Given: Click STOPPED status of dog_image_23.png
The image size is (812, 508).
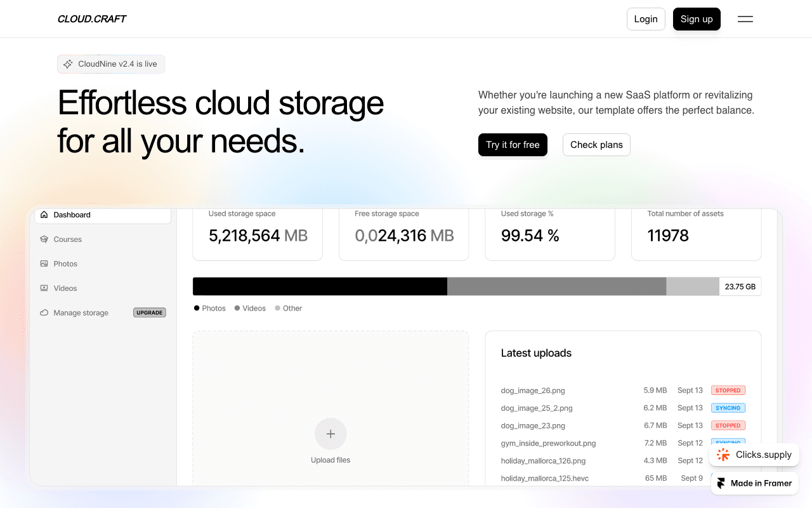Looking at the screenshot, I should [728, 425].
